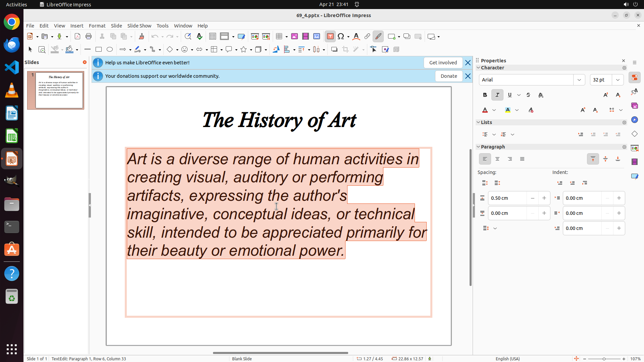
Task: Toggle Italic formatting button
Action: pyautogui.click(x=497, y=95)
